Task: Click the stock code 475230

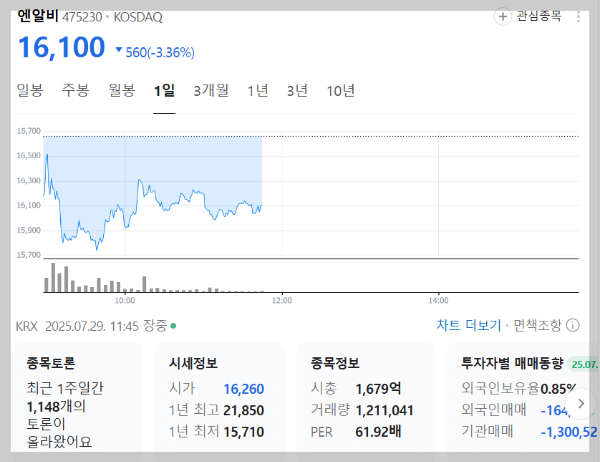Action: (x=82, y=17)
